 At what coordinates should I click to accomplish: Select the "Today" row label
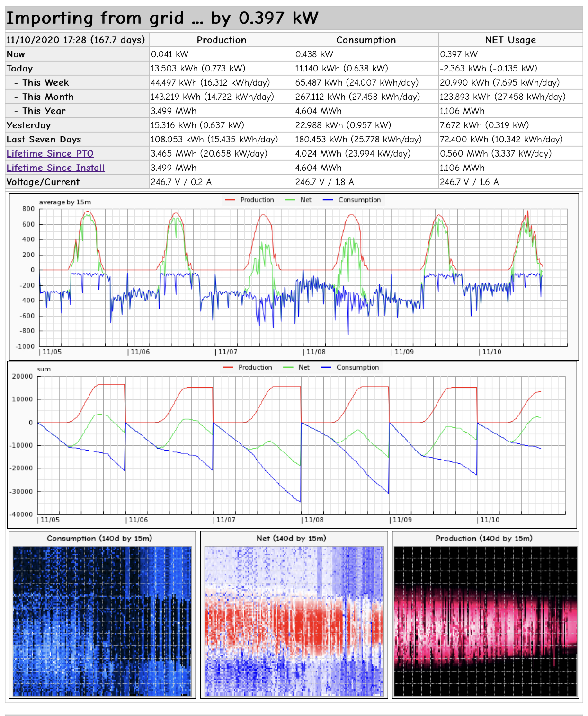click(19, 69)
